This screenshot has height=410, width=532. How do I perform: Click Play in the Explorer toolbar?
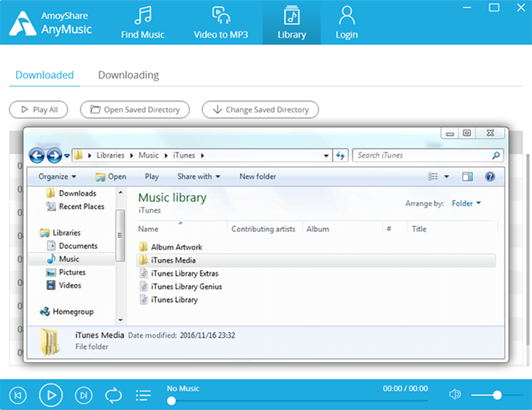point(152,177)
